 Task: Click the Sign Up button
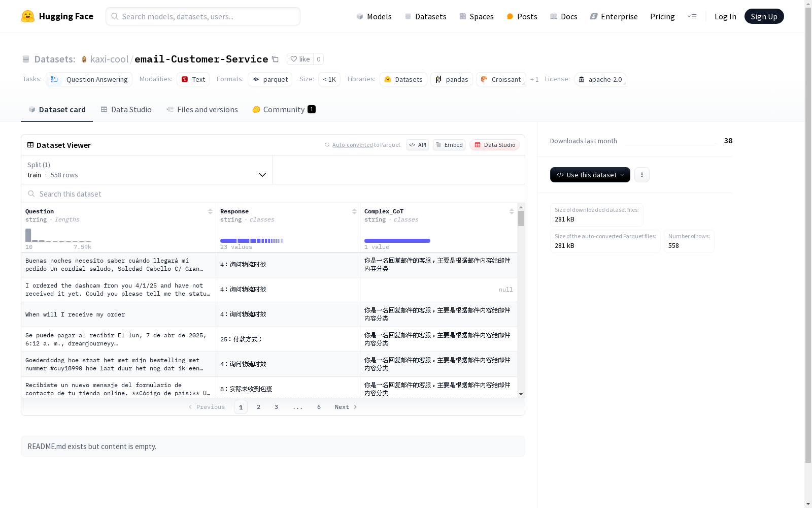pyautogui.click(x=764, y=16)
